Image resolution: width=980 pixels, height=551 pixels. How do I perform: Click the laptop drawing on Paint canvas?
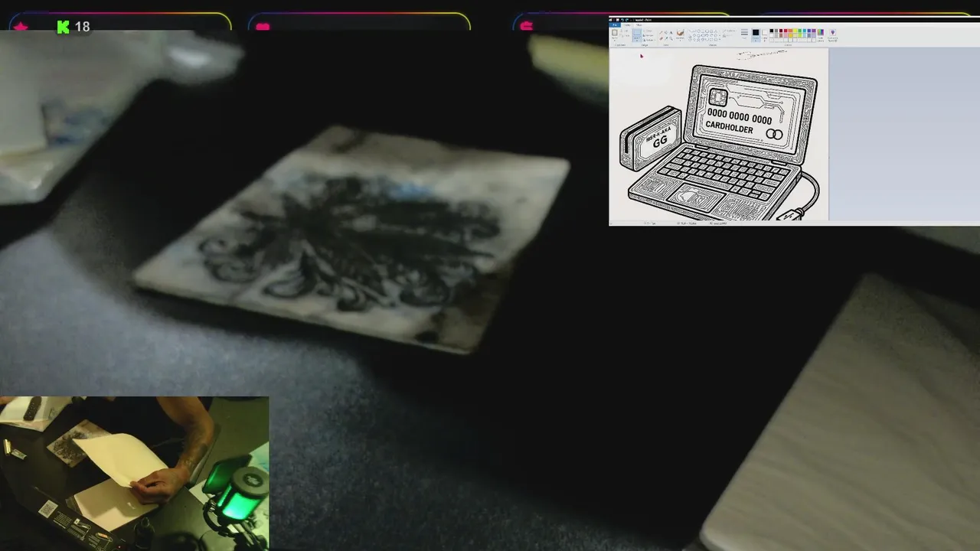(724, 144)
